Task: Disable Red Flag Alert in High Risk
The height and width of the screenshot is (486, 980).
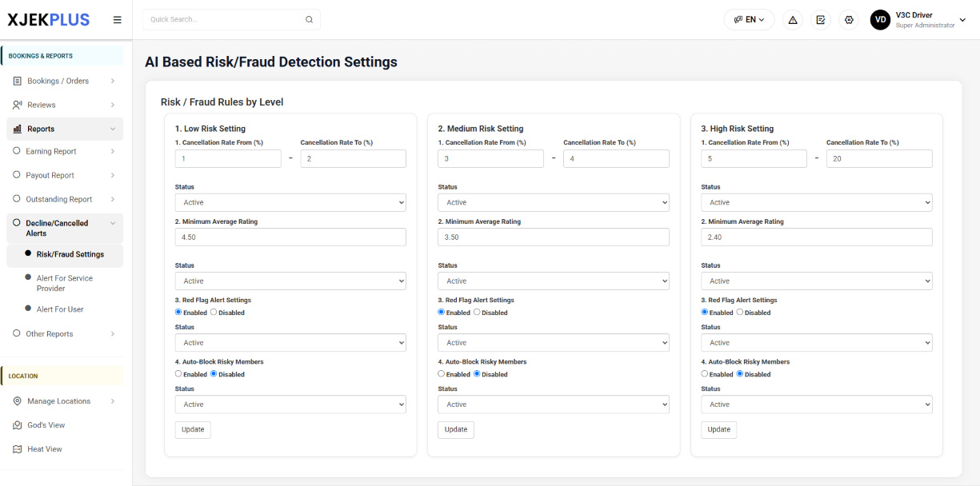Action: [x=740, y=313]
